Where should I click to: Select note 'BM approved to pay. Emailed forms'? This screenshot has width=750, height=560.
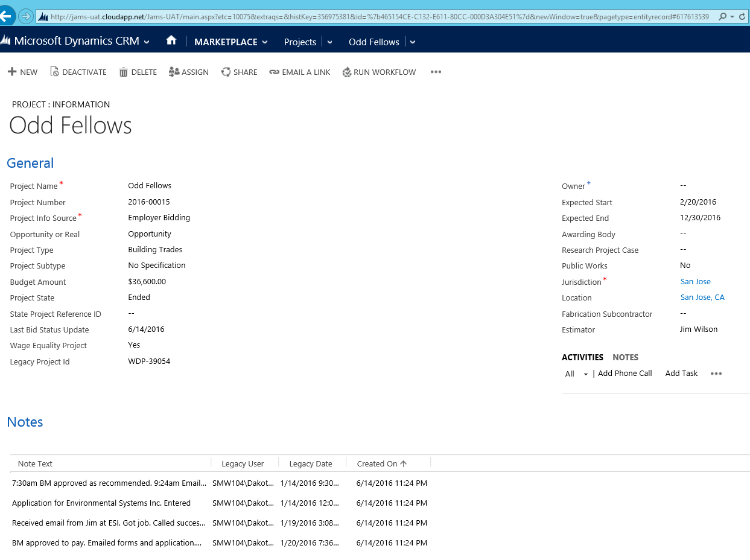tap(107, 542)
